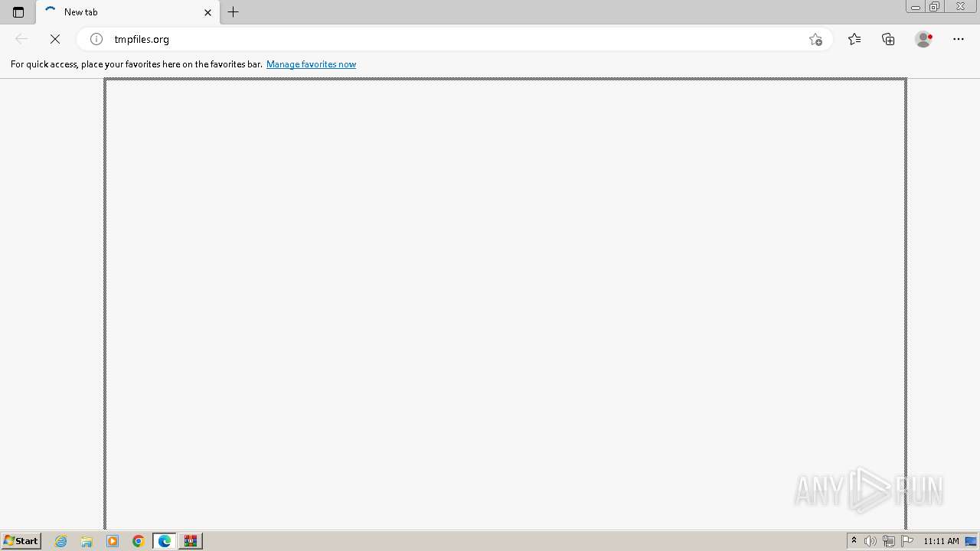Open the Windows Start menu
This screenshot has width=980, height=551.
tap(21, 541)
